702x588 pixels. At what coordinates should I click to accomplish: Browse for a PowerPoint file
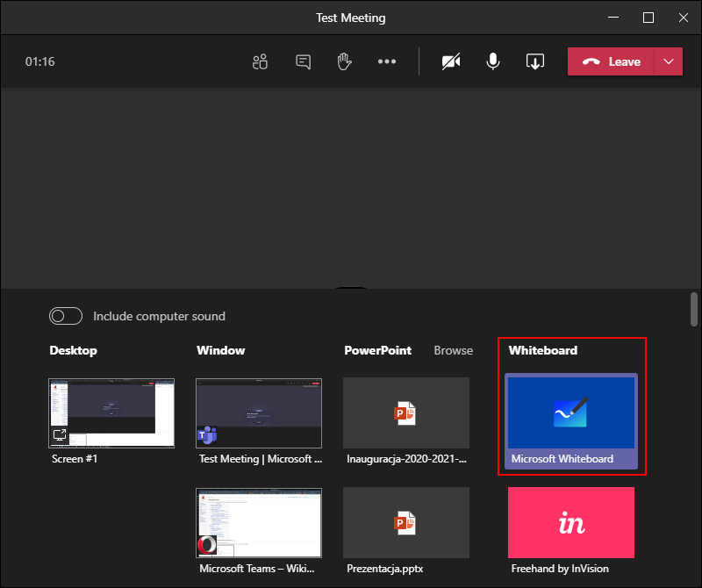[453, 350]
